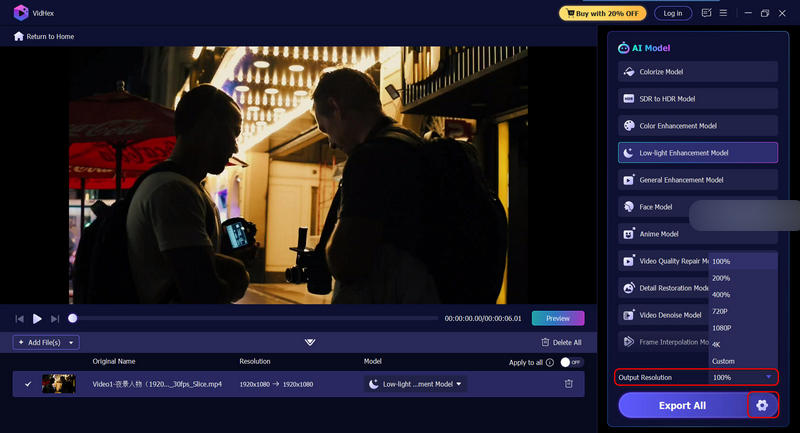Viewport: 800px width, 433px height.
Task: Select the General Enhancement Model
Action: coord(697,180)
